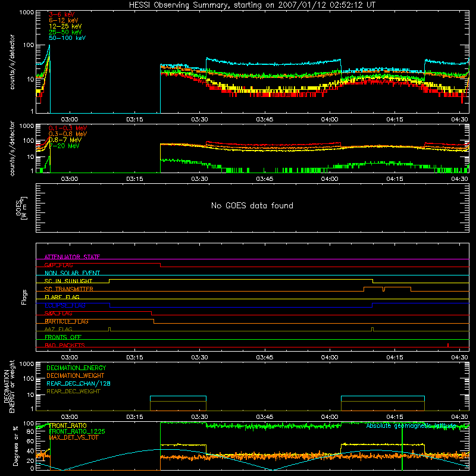Click the HESSI Observing Summary plot title
Viewport: 476px width, 476px height.
(252, 5)
